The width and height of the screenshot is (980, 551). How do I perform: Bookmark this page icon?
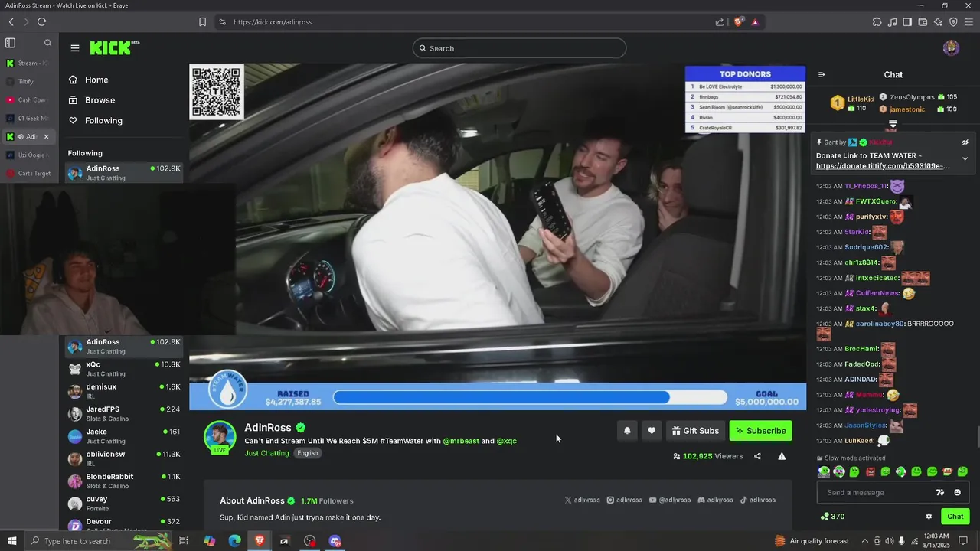point(202,22)
